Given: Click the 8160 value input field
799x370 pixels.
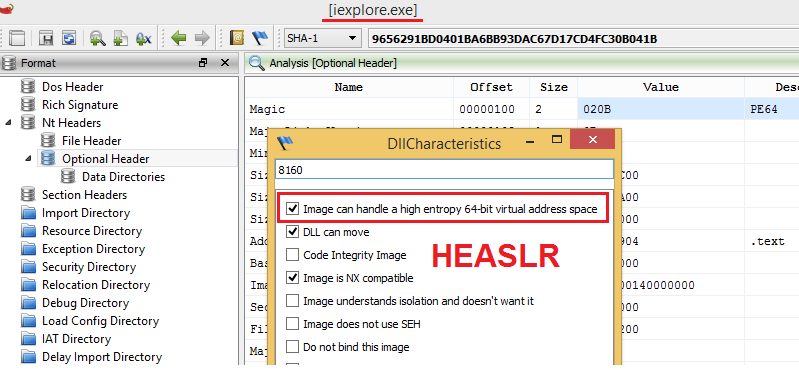Looking at the screenshot, I should (x=444, y=170).
